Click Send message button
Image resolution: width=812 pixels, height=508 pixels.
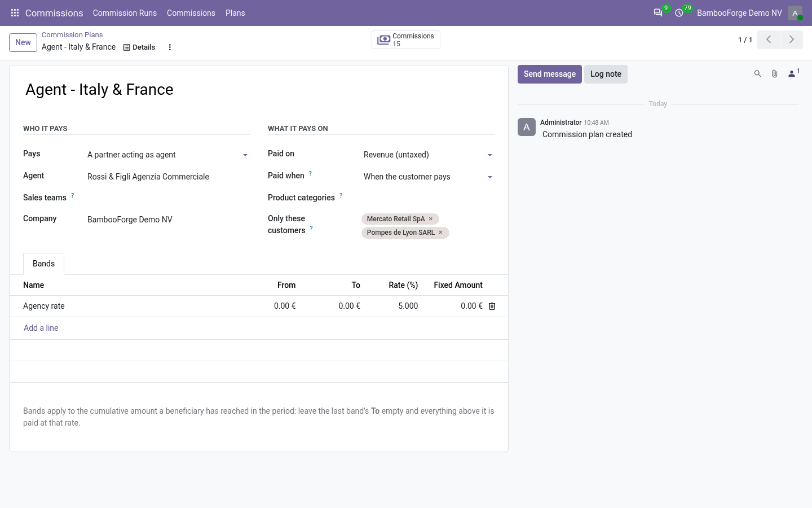(550, 74)
